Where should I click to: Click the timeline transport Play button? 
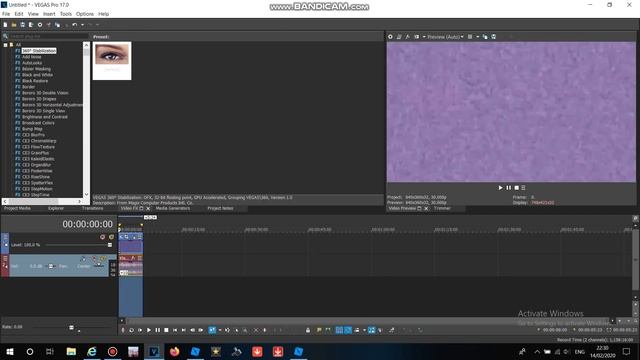pos(149,330)
